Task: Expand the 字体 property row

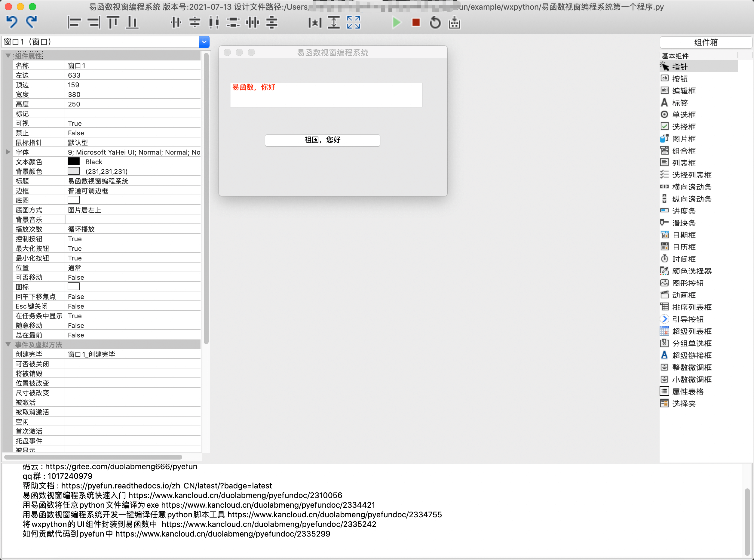Action: [x=8, y=152]
